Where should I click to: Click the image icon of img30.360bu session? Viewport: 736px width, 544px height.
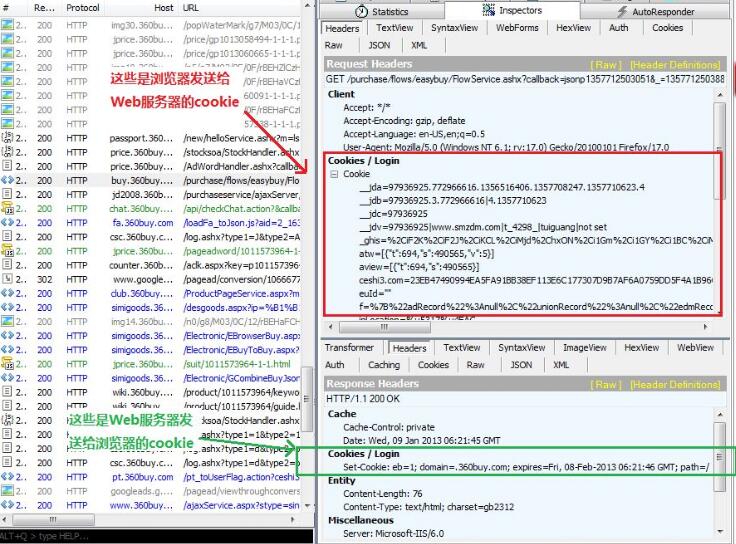pyautogui.click(x=7, y=26)
